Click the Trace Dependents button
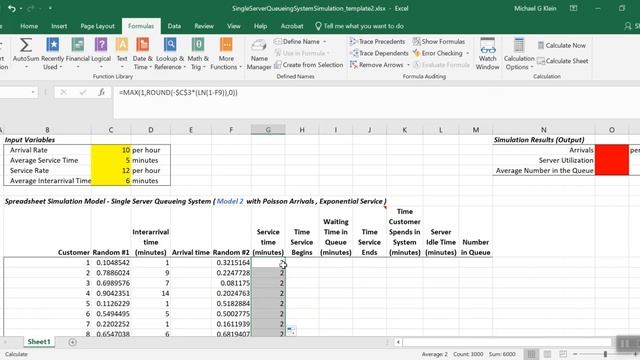 [379, 53]
